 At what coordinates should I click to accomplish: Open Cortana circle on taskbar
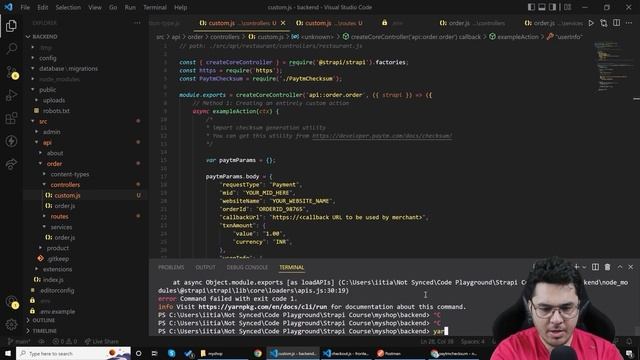click(x=139, y=353)
